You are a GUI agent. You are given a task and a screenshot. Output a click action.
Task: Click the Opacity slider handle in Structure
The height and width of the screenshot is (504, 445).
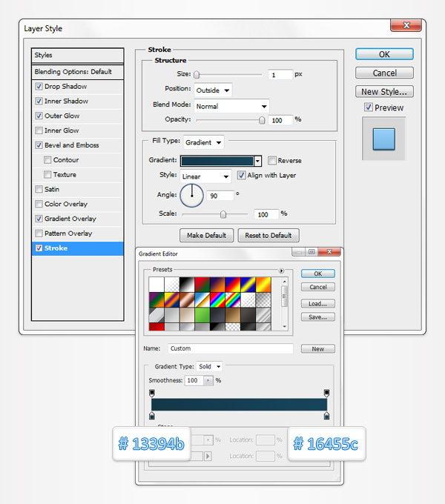point(262,119)
